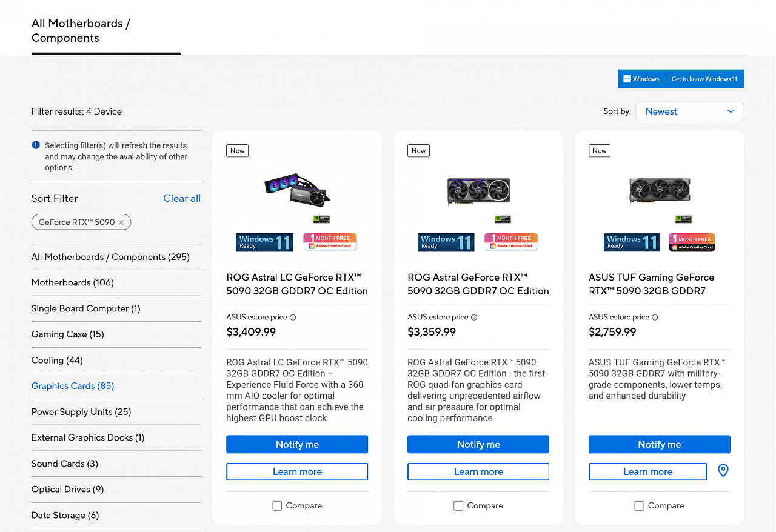Open the ROG Astral GeForce RTX 5090 title priced $3,359.99
776x532 pixels.
478,284
